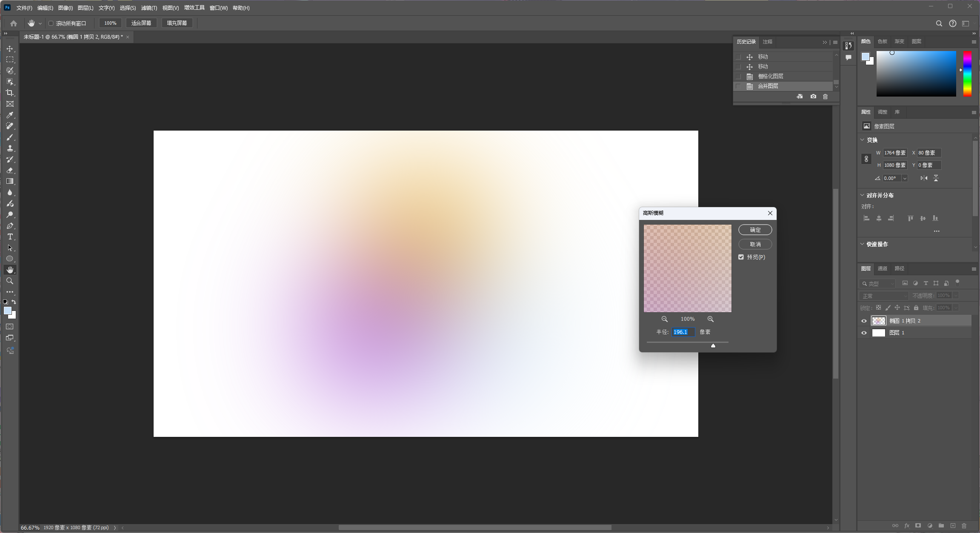The image size is (980, 533).
Task: Select the Brush tool
Action: [x=10, y=137]
